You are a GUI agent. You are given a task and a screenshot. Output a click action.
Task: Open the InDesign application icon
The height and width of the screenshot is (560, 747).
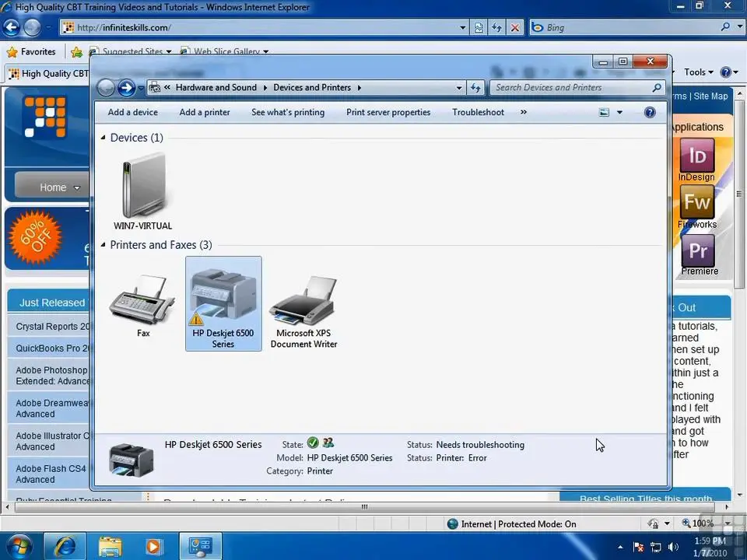[x=697, y=156]
